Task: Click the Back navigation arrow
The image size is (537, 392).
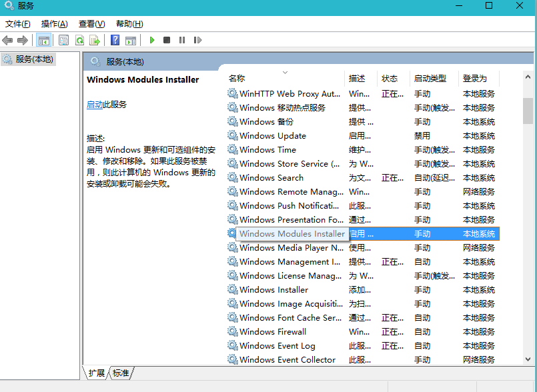Action: (x=8, y=40)
